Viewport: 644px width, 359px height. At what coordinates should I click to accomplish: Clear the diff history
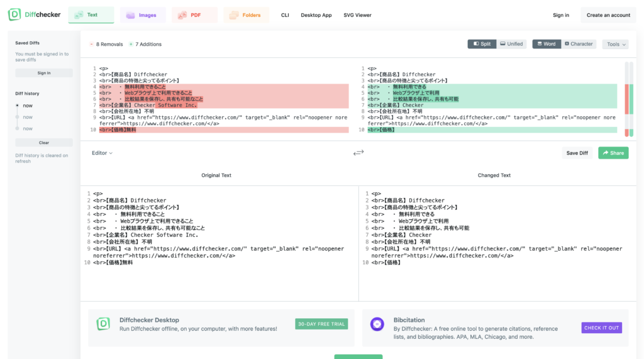(44, 143)
